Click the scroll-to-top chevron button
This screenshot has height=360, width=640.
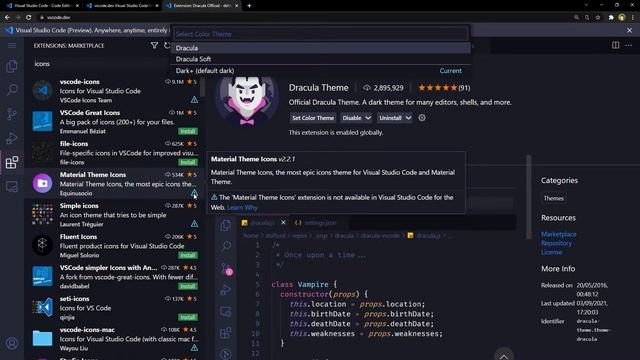504,356
